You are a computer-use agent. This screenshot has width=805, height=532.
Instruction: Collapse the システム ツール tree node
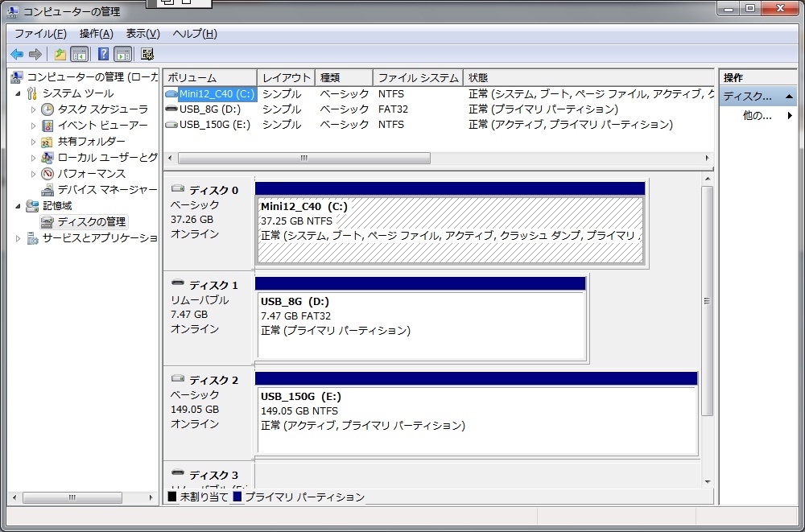19,93
